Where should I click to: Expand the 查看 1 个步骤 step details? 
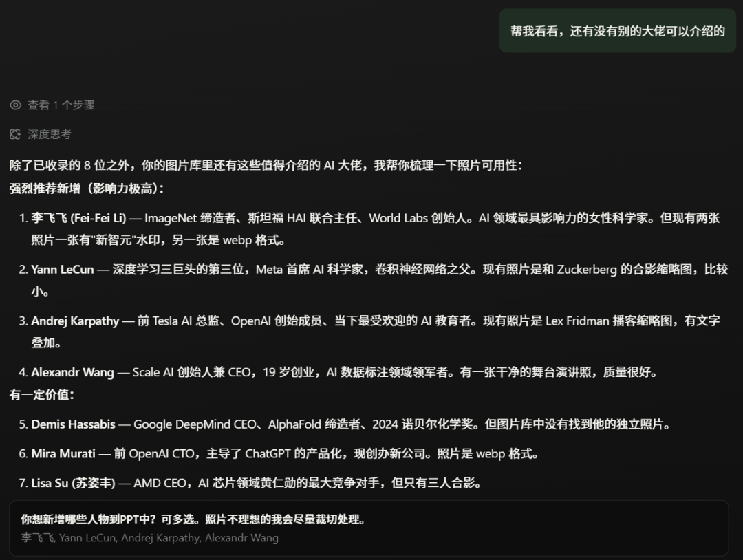(61, 105)
